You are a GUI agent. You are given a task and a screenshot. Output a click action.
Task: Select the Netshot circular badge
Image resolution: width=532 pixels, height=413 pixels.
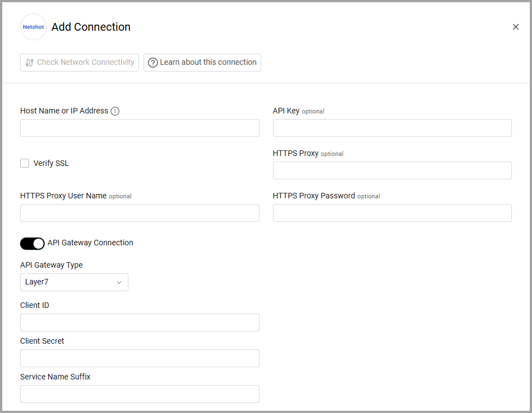pyautogui.click(x=33, y=27)
